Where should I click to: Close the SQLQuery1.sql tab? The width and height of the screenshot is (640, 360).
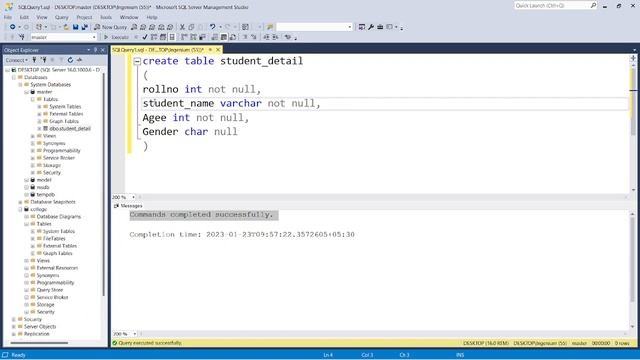pyautogui.click(x=218, y=50)
